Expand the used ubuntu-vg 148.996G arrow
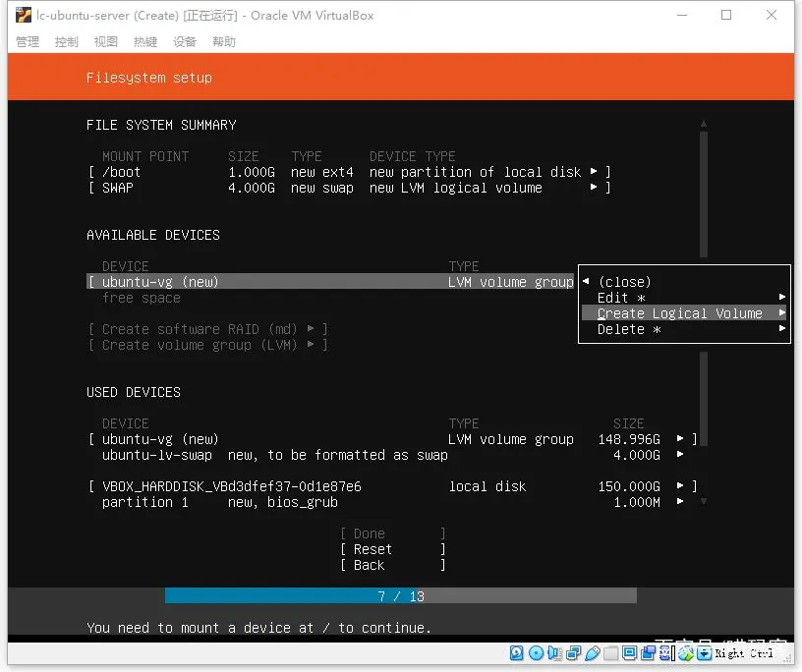 pyautogui.click(x=680, y=438)
